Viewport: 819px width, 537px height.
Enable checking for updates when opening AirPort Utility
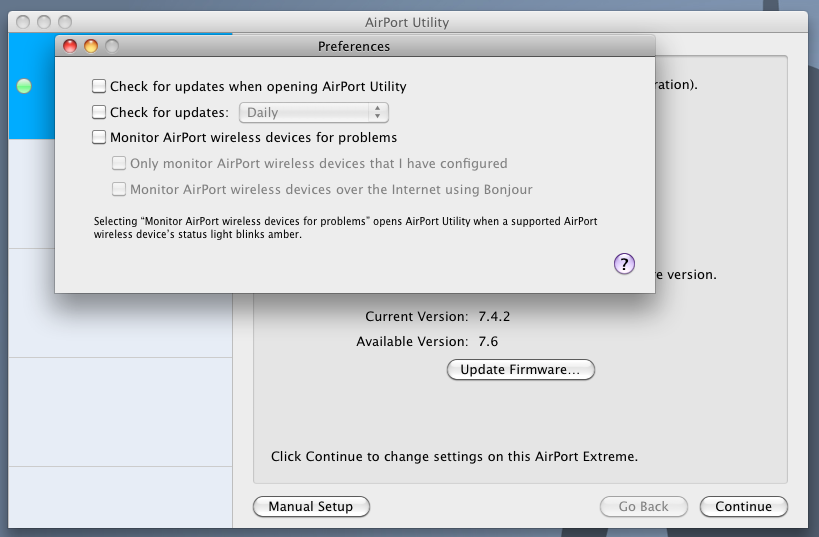[x=99, y=86]
